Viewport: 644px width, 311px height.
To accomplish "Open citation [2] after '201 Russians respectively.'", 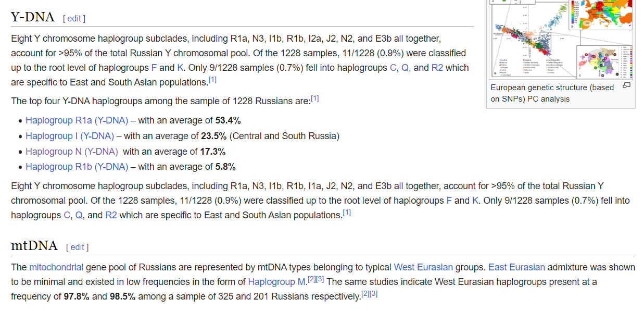I will click(365, 294).
